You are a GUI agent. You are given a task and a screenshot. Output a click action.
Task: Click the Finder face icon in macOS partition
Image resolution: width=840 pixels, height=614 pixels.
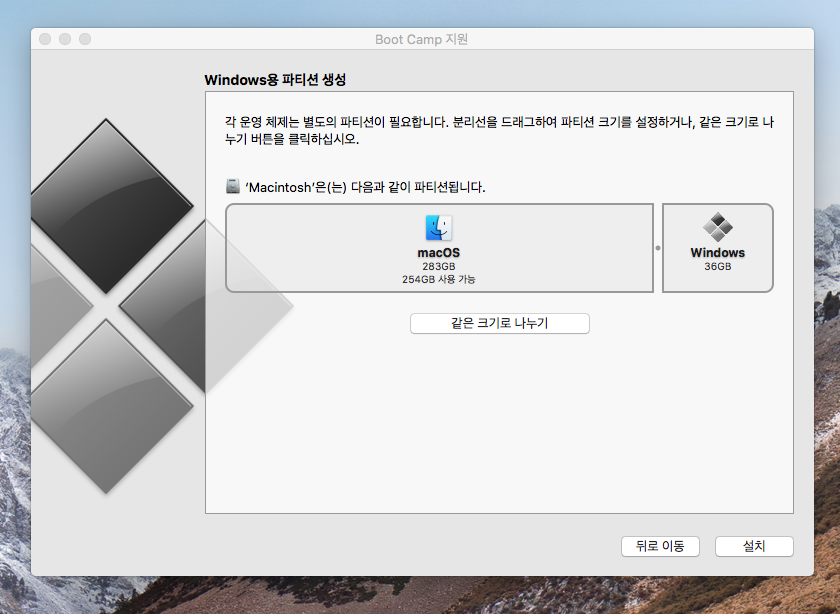[x=439, y=228]
